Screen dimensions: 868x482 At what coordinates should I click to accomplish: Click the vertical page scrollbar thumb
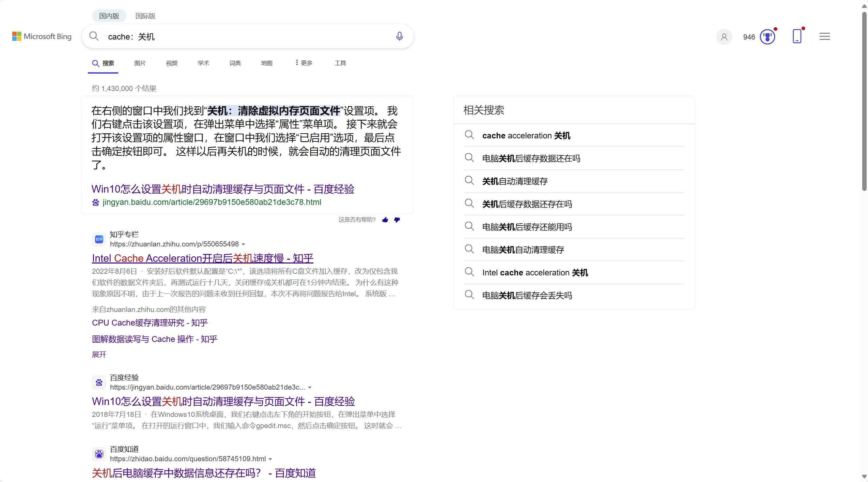click(x=864, y=101)
